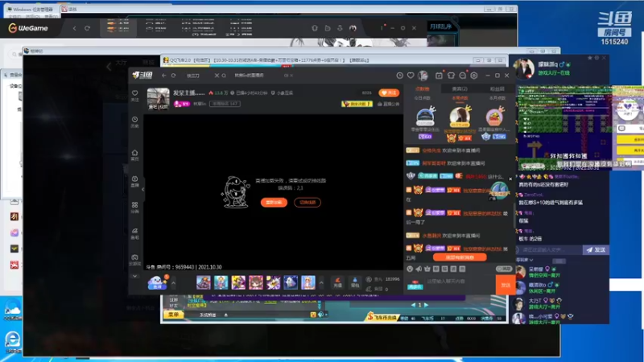The height and width of the screenshot is (362, 644).
Task: Select the this-week ranking sub-tab
Action: [460, 98]
